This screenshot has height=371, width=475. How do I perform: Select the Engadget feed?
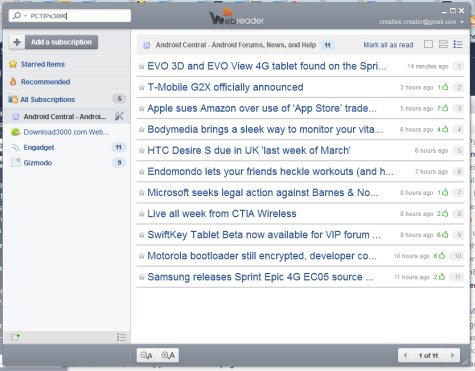39,147
